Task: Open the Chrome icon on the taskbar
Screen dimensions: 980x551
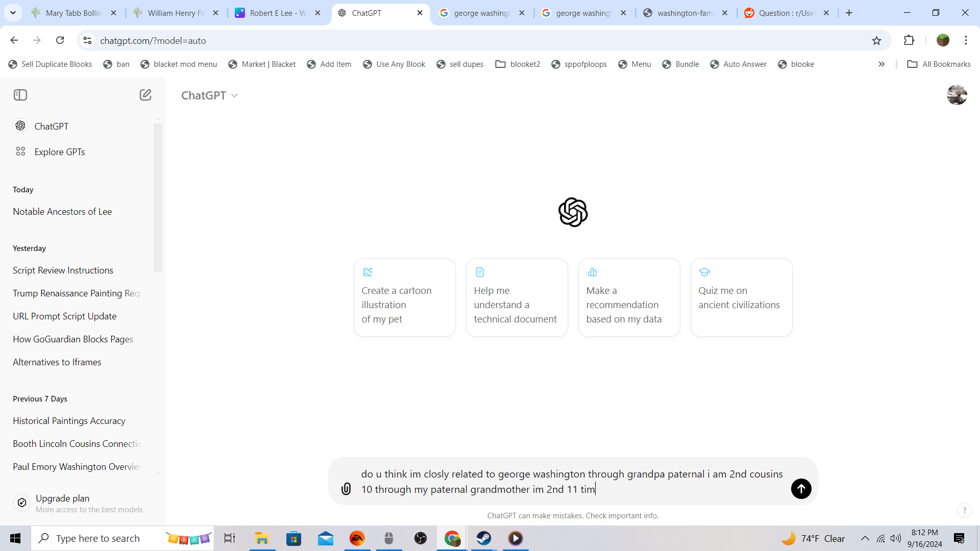Action: 452,538
